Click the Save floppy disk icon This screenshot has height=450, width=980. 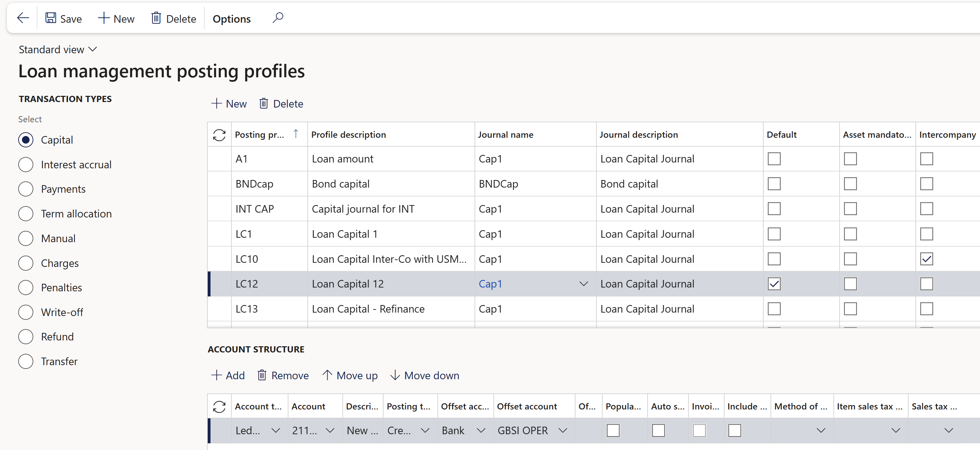[x=50, y=18]
